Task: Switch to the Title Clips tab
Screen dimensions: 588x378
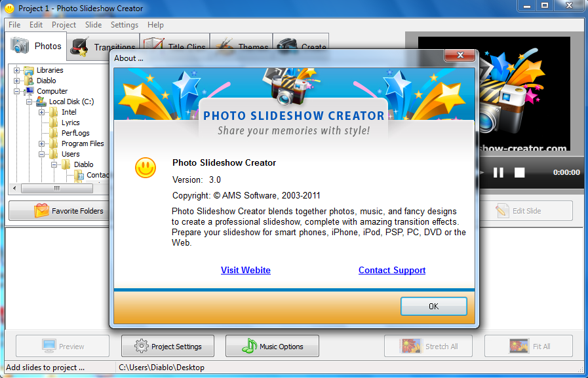Action: (175, 42)
